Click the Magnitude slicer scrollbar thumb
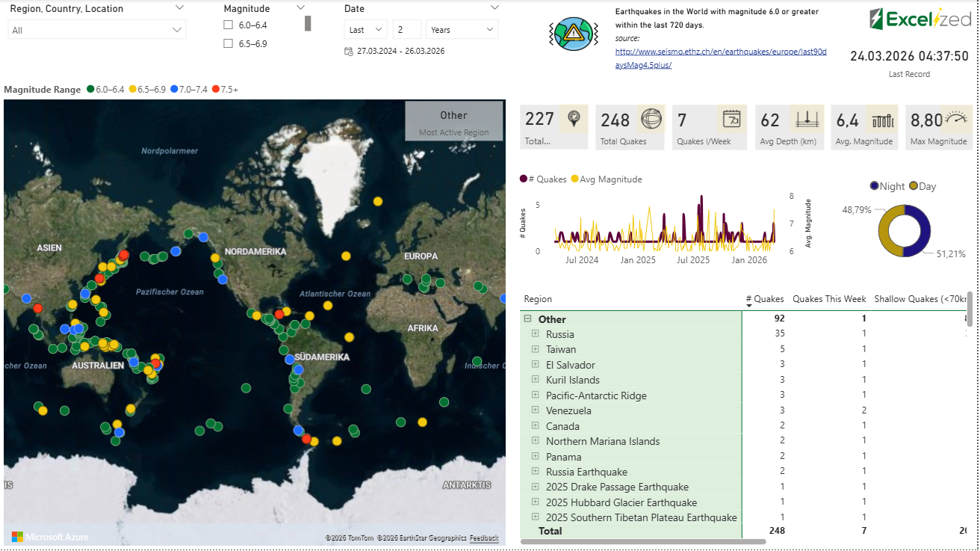 [308, 23]
